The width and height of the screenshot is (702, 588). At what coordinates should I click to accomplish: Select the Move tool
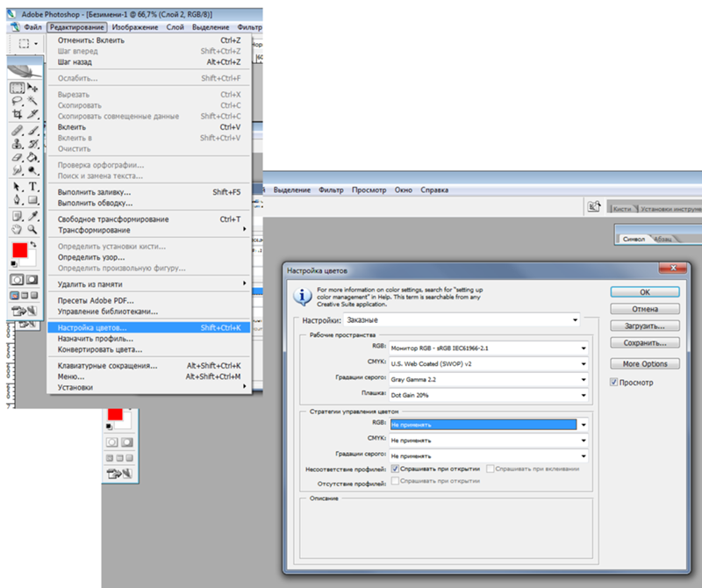tap(32, 88)
